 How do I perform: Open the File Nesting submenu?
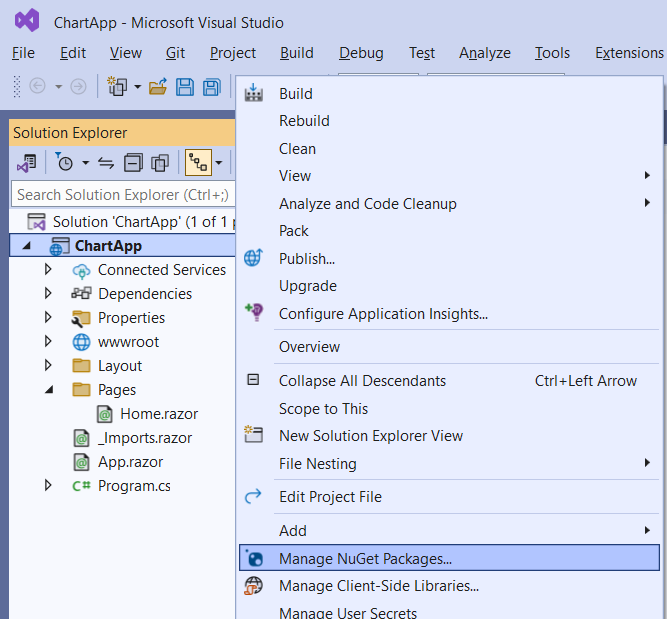click(x=449, y=463)
